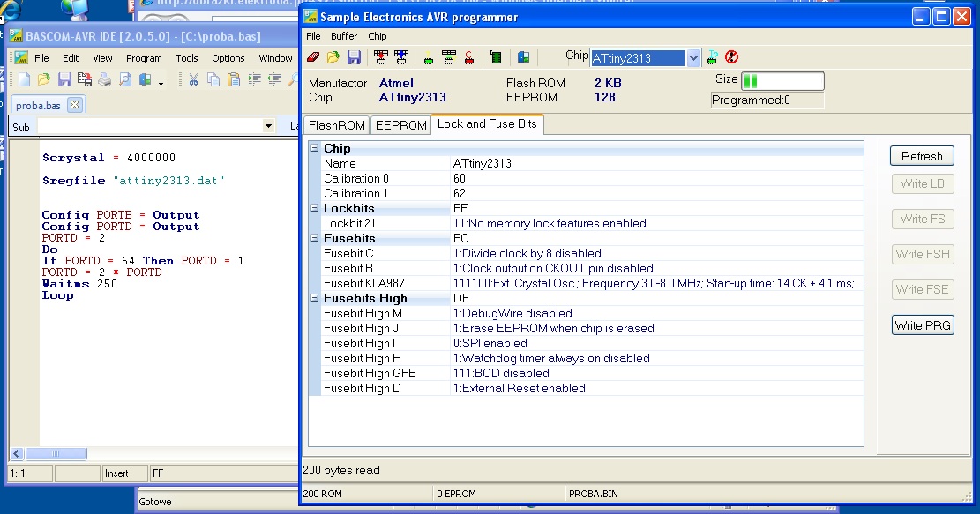Open print preview in BASCOM toolbar
Viewport: 980px width, 514px height.
(x=125, y=79)
